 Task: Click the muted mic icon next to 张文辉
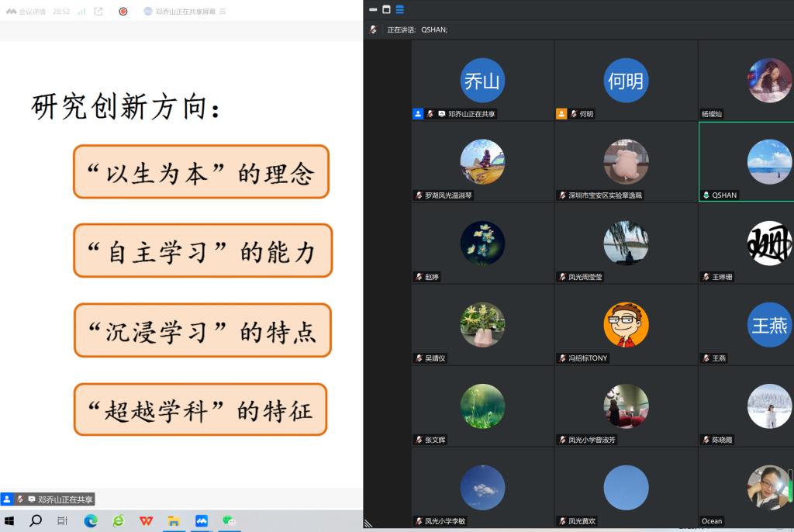click(x=419, y=440)
